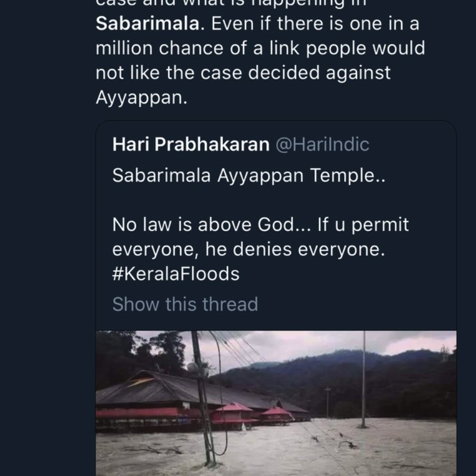Click the @HariIndic handle
The width and height of the screenshot is (476, 476).
coord(322,144)
